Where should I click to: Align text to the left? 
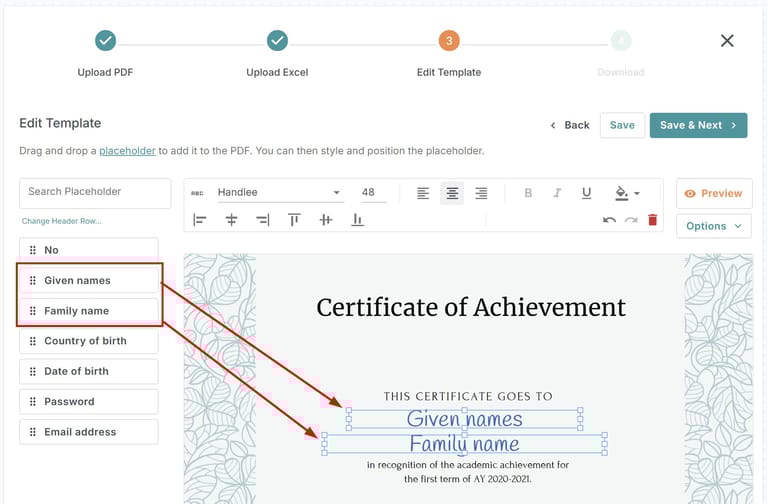click(x=423, y=193)
